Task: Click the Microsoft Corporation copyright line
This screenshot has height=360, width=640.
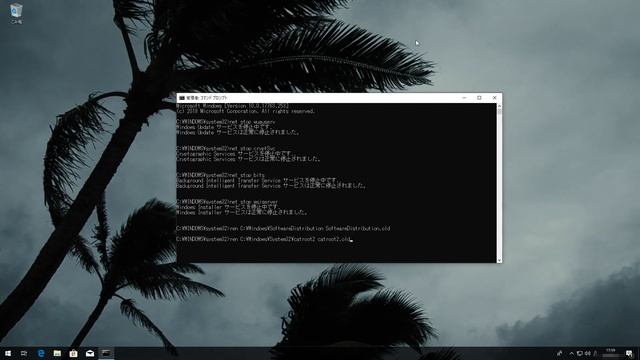Action: pos(246,111)
